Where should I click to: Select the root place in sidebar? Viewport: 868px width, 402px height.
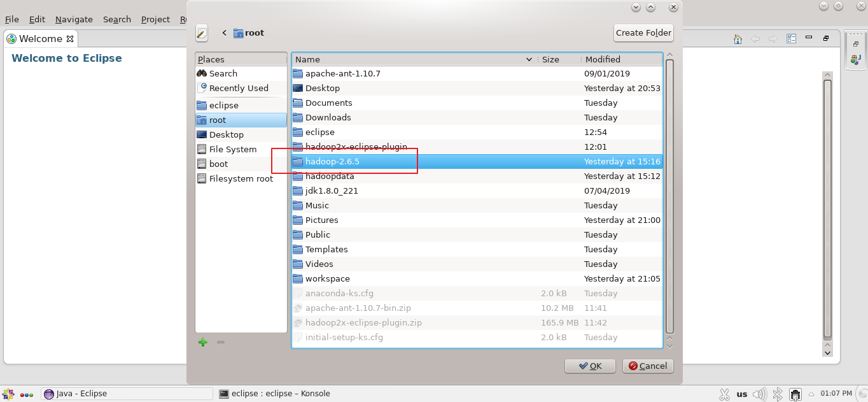pos(241,120)
